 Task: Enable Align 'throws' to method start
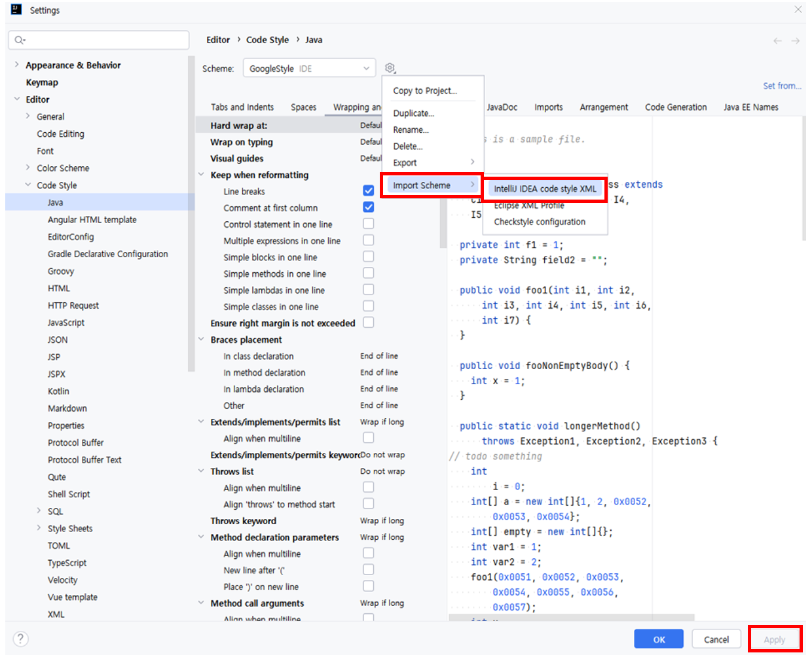[x=369, y=503]
